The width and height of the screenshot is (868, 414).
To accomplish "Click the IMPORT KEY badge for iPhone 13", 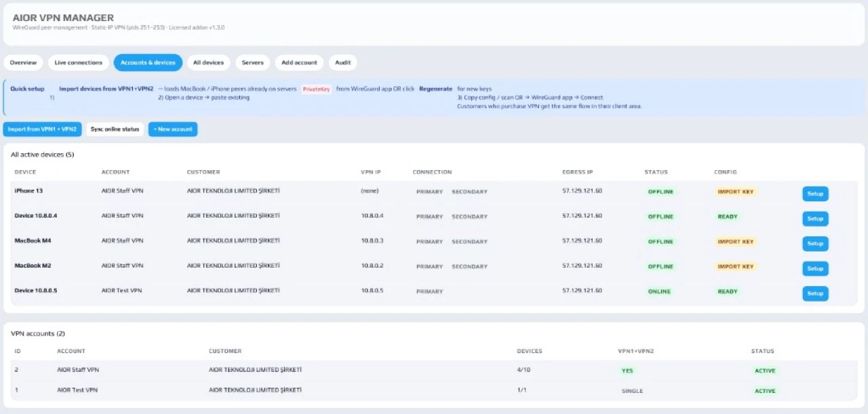I will point(736,192).
